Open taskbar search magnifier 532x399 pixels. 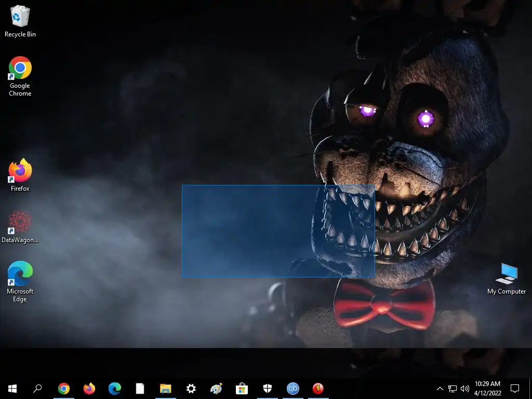pos(37,389)
